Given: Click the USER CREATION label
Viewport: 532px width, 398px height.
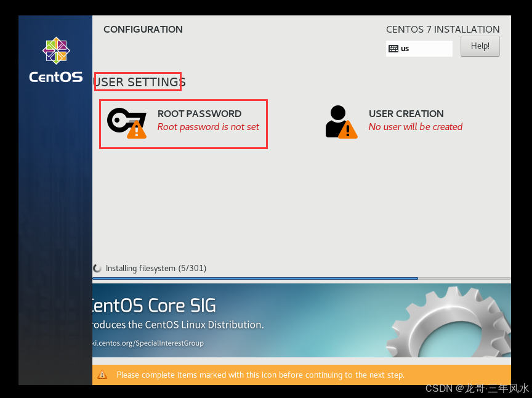Looking at the screenshot, I should point(406,114).
